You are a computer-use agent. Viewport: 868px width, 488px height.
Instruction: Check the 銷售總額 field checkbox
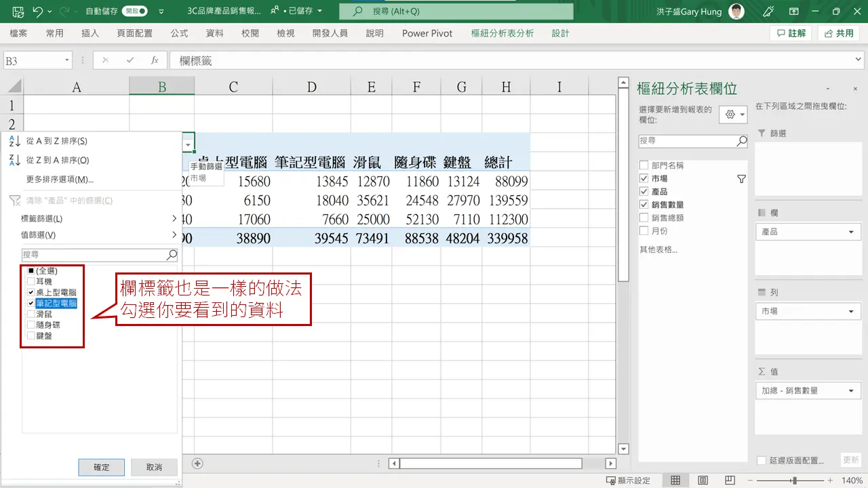[x=644, y=218]
